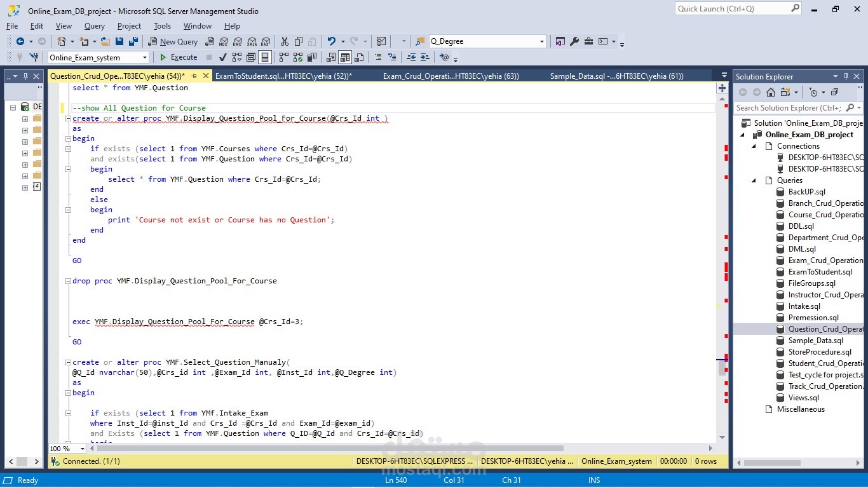Open the Online_Exam_system database dropdown

(x=144, y=57)
